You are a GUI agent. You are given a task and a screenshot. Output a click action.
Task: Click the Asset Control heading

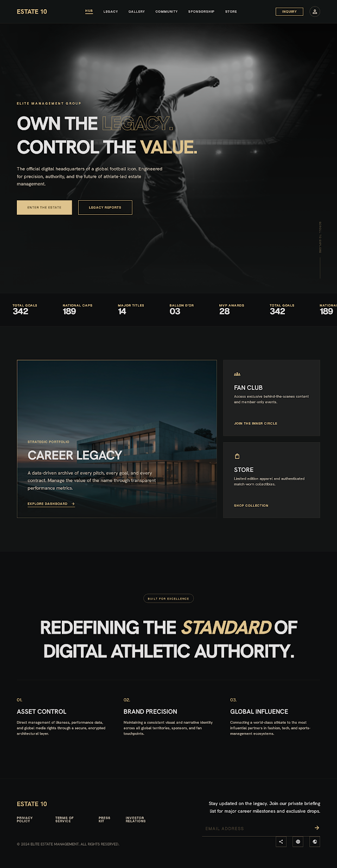point(41,711)
